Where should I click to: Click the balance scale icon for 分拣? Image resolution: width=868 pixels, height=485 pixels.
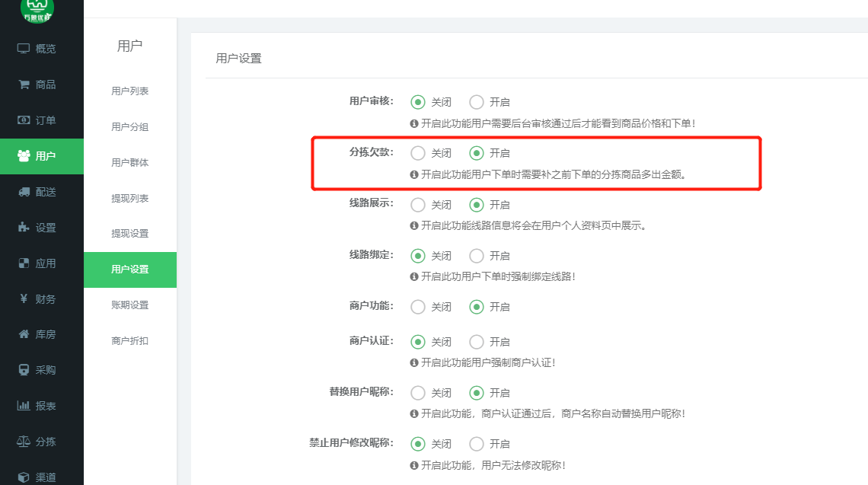click(x=24, y=442)
